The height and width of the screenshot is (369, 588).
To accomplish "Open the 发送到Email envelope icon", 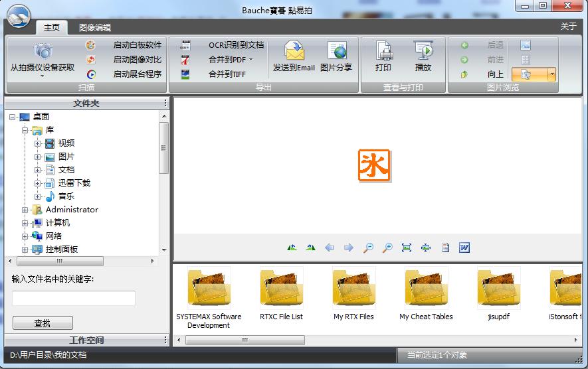I will 294,53.
